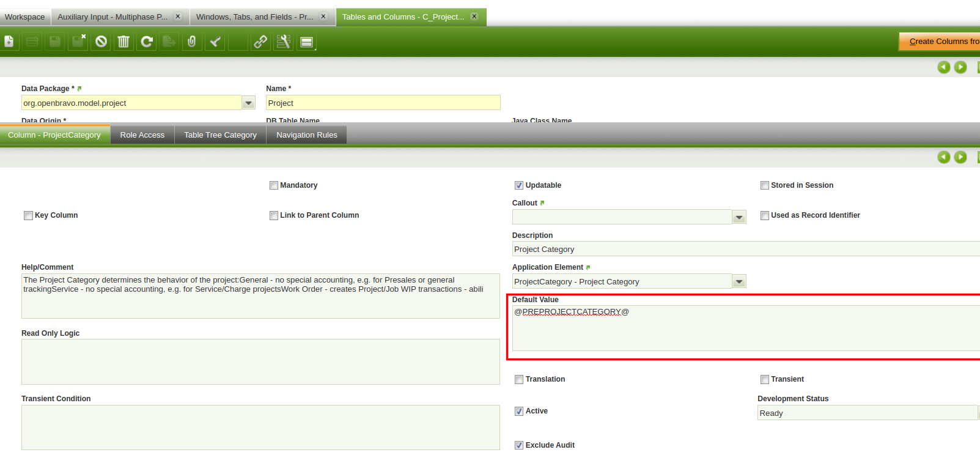Open the Application Element dropdown

click(x=739, y=281)
